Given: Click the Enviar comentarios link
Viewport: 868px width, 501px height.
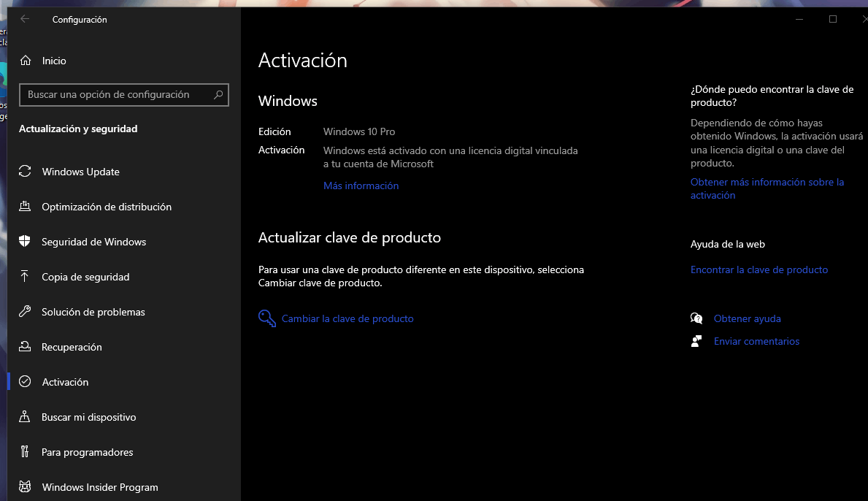Looking at the screenshot, I should click(x=756, y=341).
